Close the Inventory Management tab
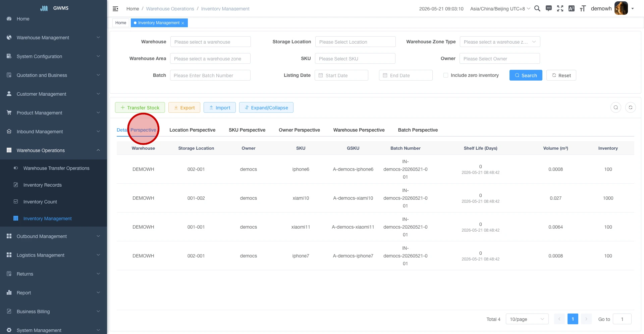 point(183,23)
